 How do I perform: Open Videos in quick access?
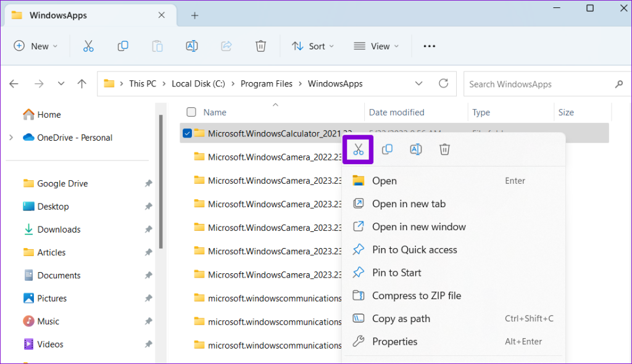tap(43, 344)
